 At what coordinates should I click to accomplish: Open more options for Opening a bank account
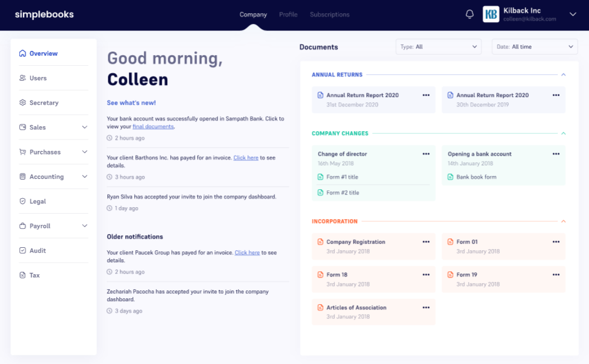pyautogui.click(x=556, y=154)
